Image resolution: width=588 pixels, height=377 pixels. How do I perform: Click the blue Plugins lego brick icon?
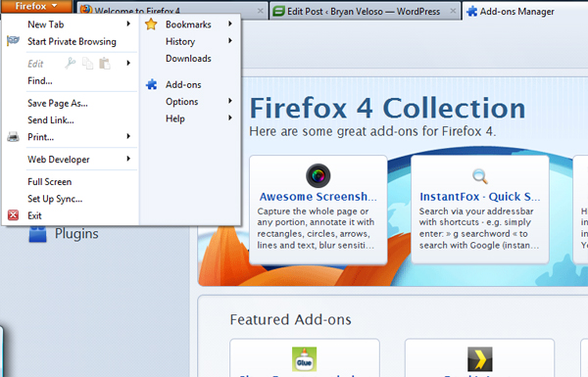click(x=37, y=234)
